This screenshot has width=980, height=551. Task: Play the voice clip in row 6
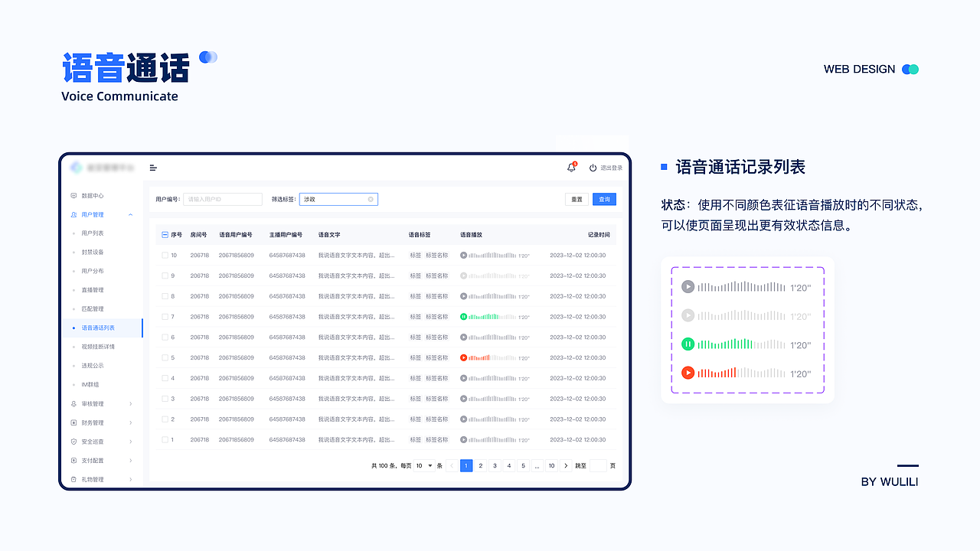point(463,337)
